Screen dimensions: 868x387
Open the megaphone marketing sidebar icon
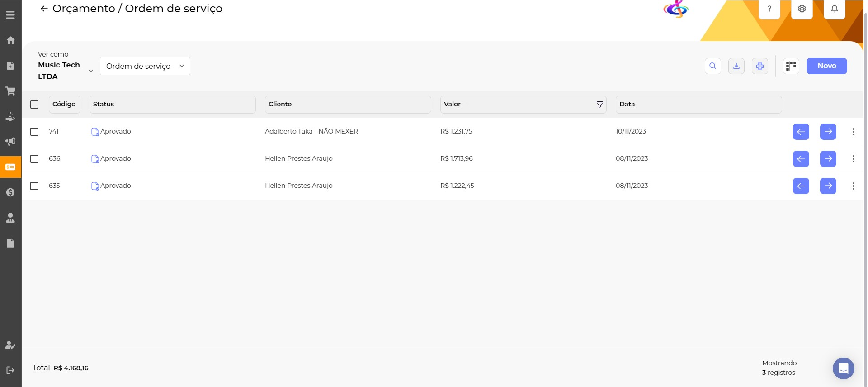point(10,142)
